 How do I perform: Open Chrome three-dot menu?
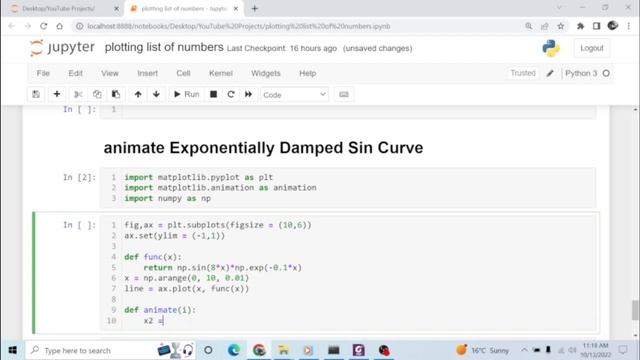tap(629, 26)
